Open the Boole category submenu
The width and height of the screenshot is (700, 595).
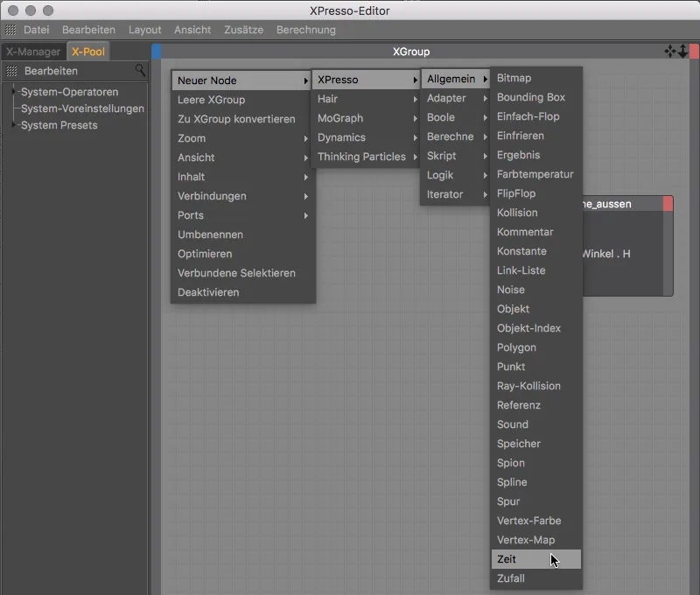[456, 117]
